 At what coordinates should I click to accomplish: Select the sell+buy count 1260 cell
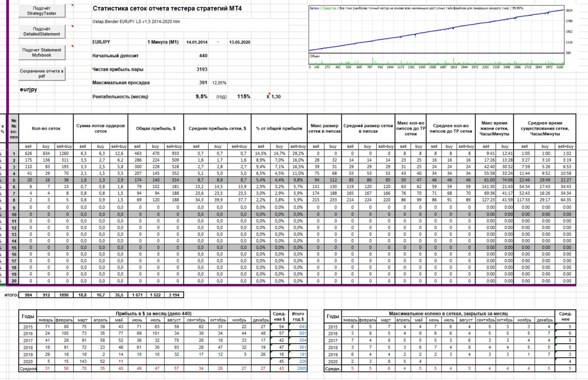[x=64, y=154]
